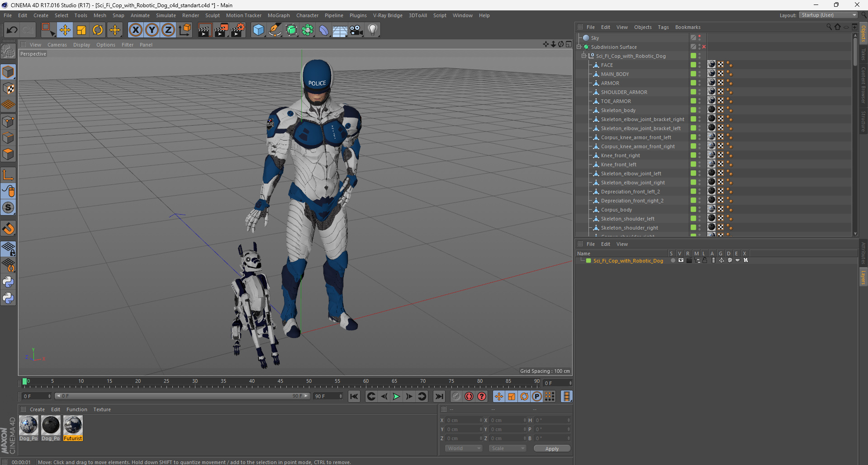This screenshot has width=868, height=465.
Task: Toggle FACE object visibility dots
Action: click(x=700, y=65)
